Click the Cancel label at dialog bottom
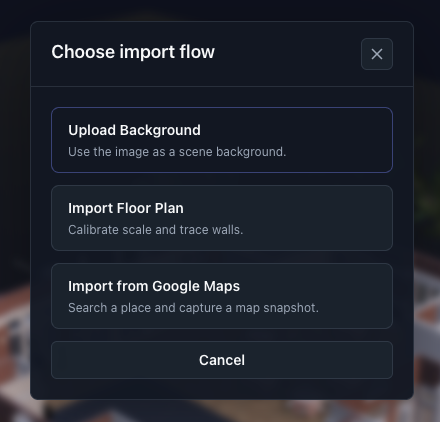This screenshot has width=440, height=422. tap(222, 360)
